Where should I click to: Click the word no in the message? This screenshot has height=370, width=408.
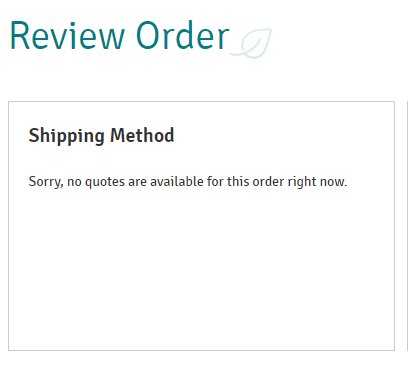click(74, 182)
